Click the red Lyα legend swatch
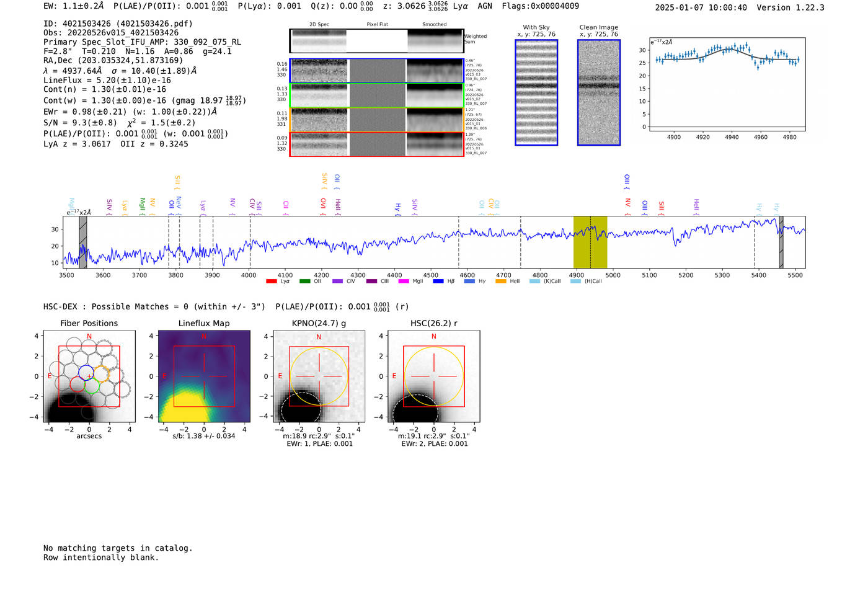The height and width of the screenshot is (591, 868). (x=271, y=281)
